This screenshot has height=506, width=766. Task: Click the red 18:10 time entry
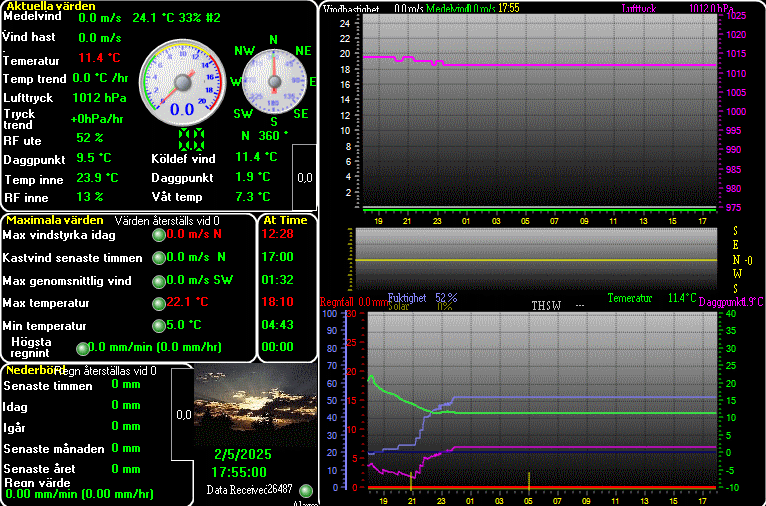click(x=277, y=301)
